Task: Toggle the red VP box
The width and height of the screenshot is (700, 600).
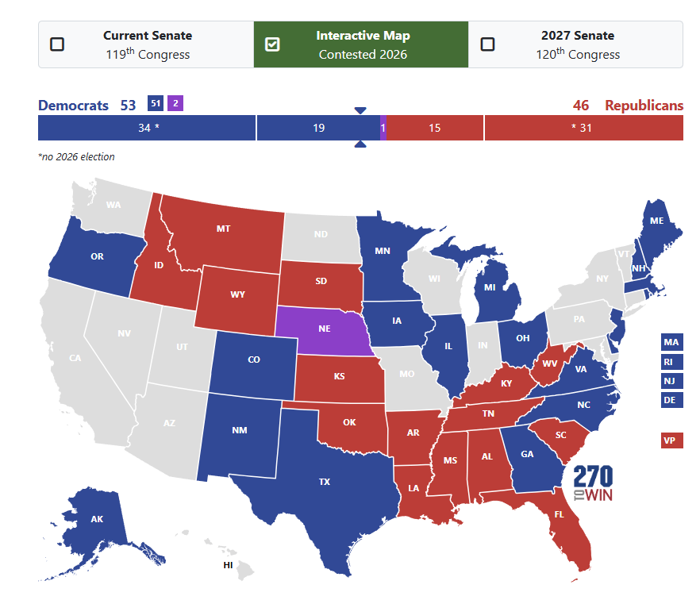Action: [671, 440]
